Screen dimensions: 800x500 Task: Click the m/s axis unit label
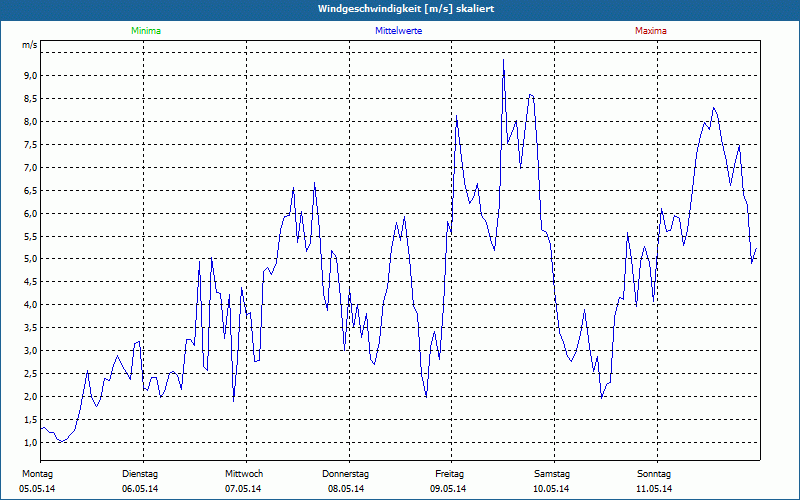[x=30, y=45]
